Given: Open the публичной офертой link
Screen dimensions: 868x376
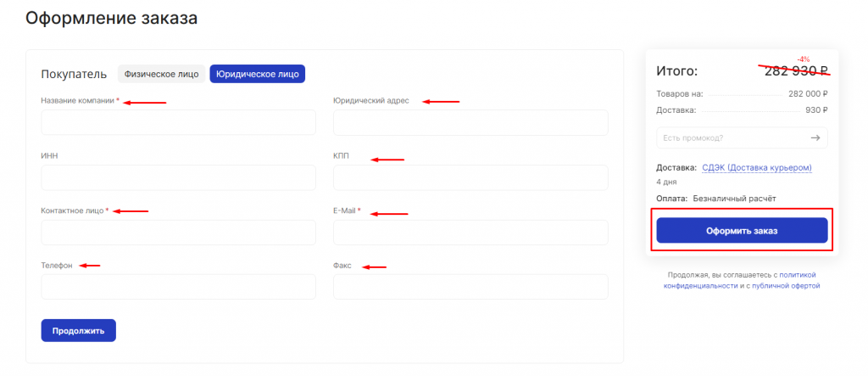Looking at the screenshot, I should coord(785,287).
